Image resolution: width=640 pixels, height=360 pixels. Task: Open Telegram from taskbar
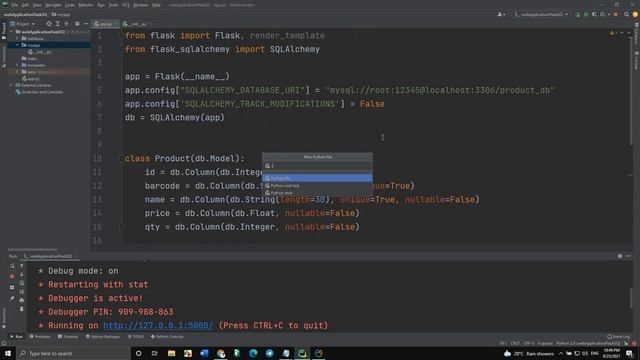(269, 353)
